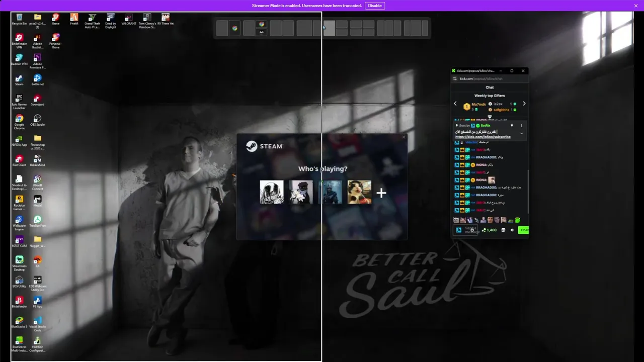The width and height of the screenshot is (644, 362).
Task: Open the Kick gift shop icon
Action: (503, 230)
